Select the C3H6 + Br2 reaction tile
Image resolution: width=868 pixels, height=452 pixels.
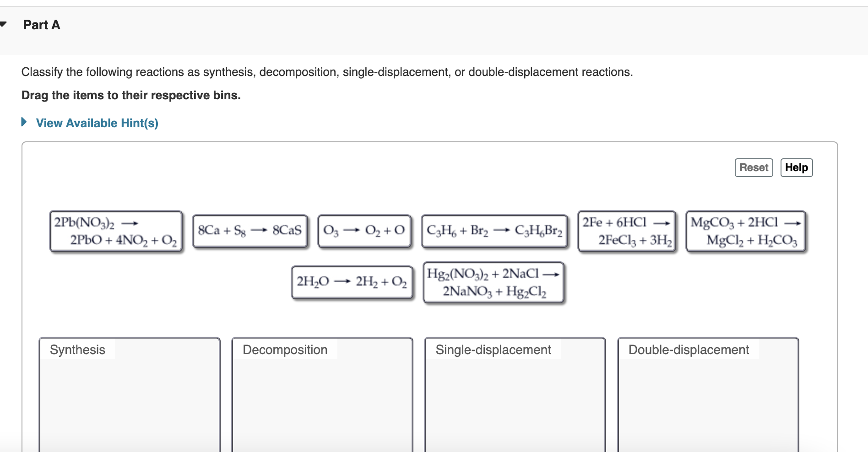(x=494, y=231)
